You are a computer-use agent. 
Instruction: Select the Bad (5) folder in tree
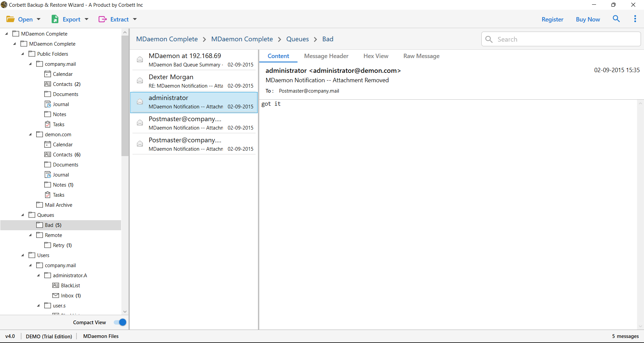61,225
